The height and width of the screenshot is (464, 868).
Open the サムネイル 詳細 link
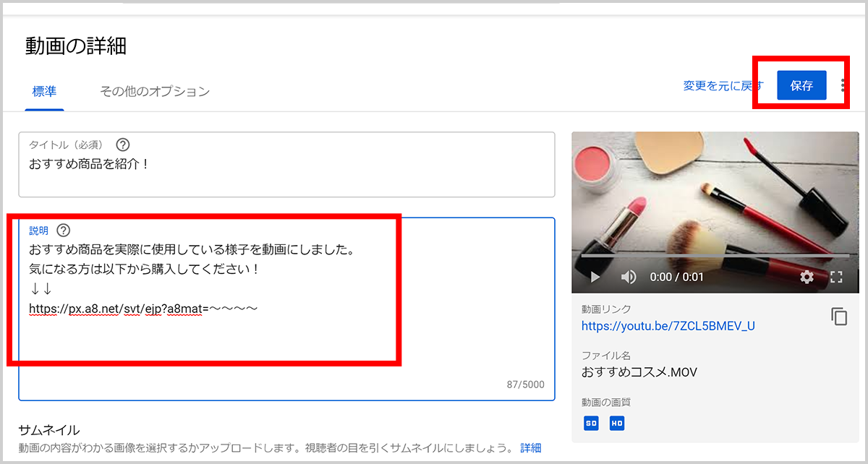point(530,448)
